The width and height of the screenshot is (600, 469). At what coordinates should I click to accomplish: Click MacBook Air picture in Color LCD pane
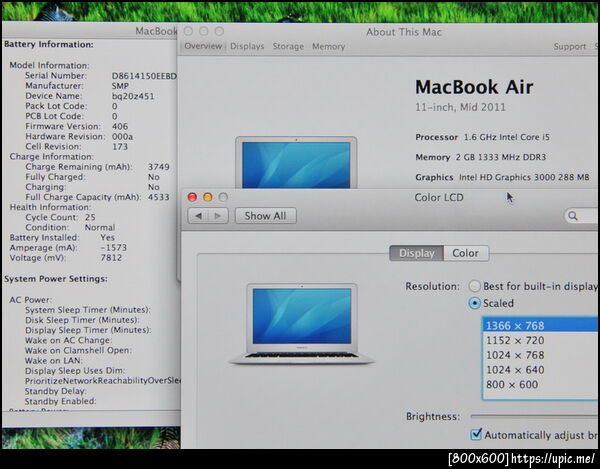coord(302,324)
